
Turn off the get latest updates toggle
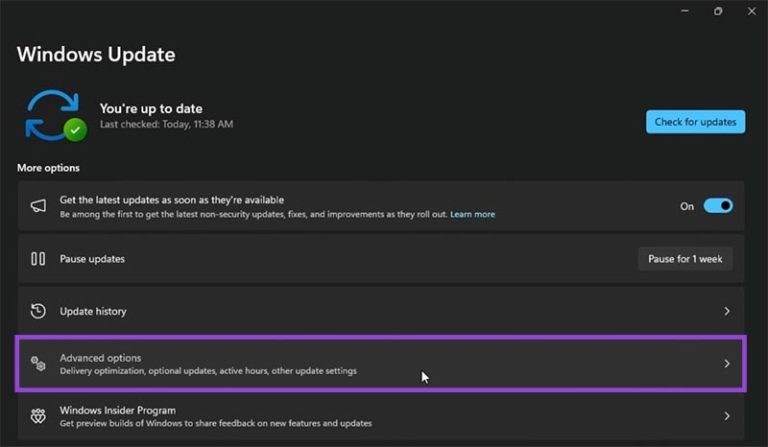[717, 206]
